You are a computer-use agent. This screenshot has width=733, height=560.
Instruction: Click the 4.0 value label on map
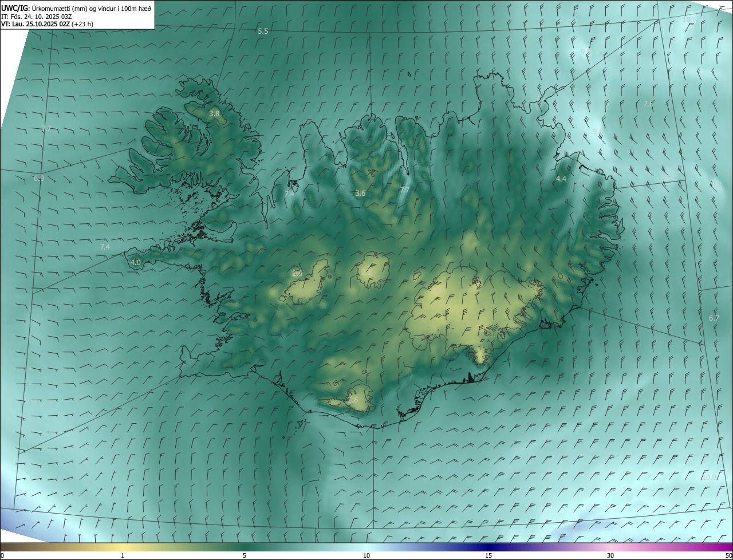(x=136, y=262)
